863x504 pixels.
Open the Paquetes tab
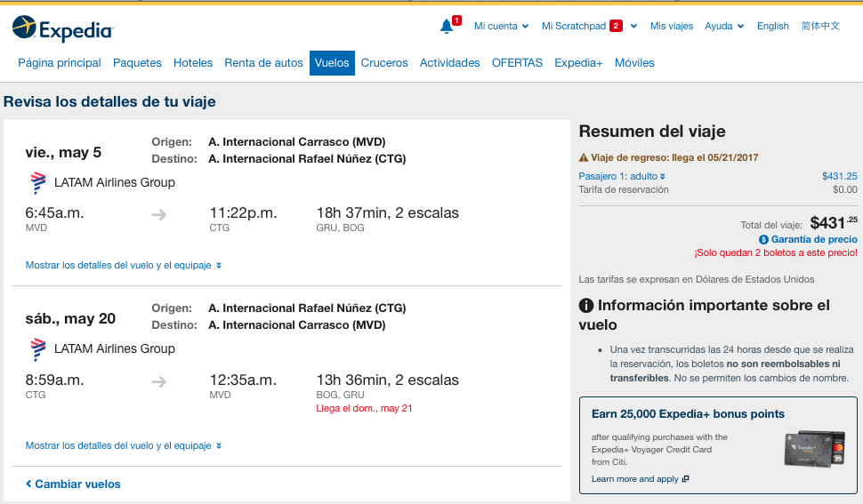tap(137, 62)
